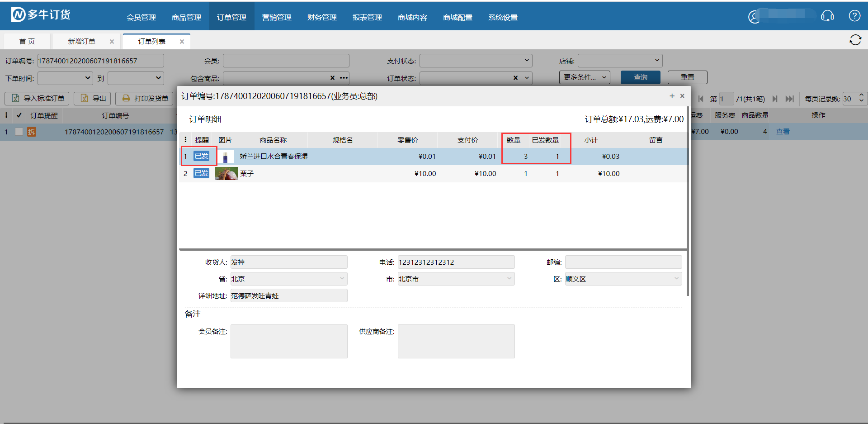Open the 更多条件 dropdown
Viewport: 868px width, 424px height.
pos(585,77)
